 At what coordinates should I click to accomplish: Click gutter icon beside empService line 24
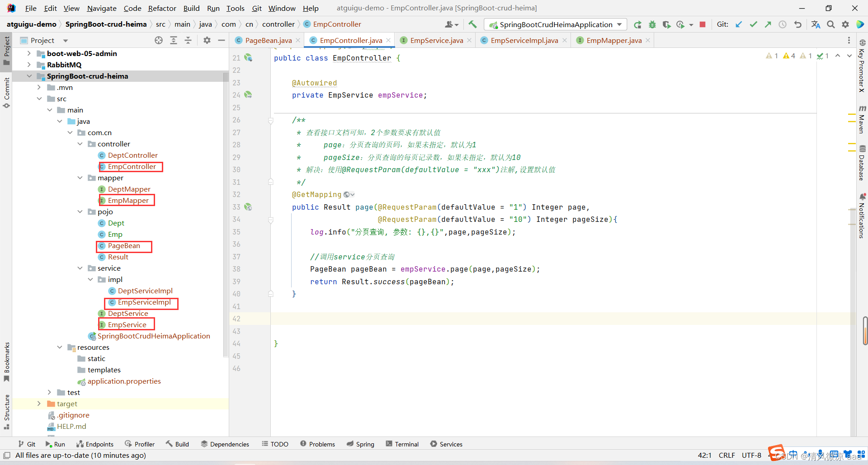point(248,95)
